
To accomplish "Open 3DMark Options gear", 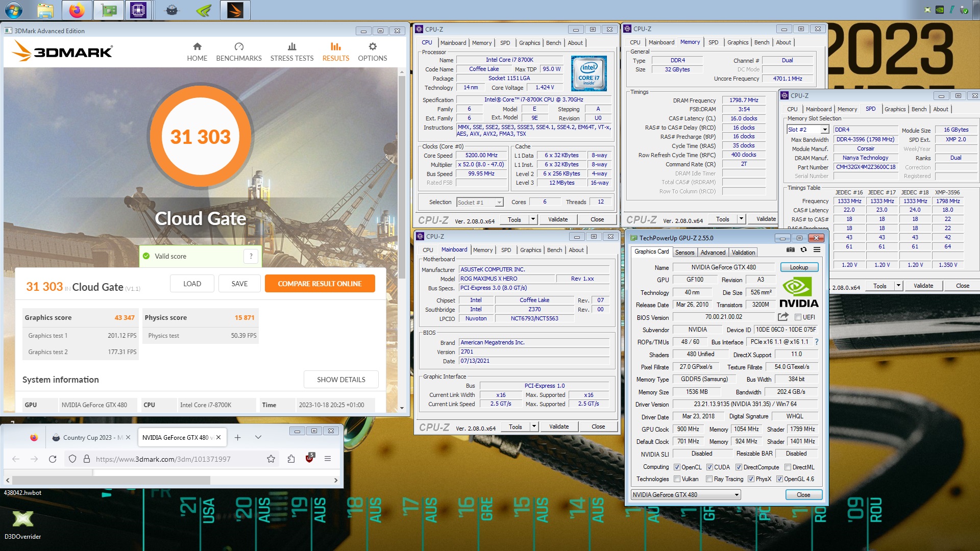I will pos(373,52).
